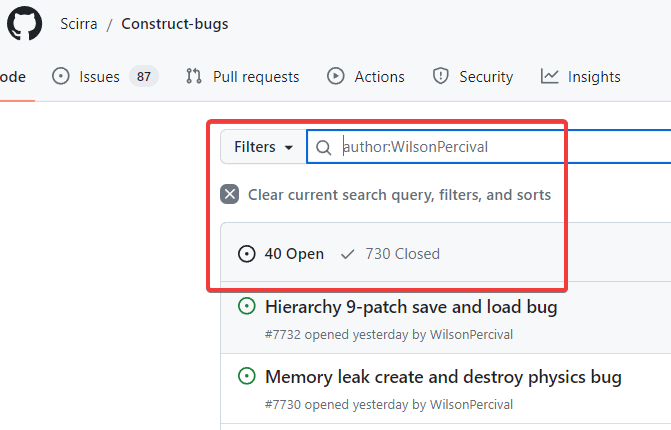Viewport: 671px width, 430px height.
Task: Click the Actions play icon
Action: [x=336, y=77]
